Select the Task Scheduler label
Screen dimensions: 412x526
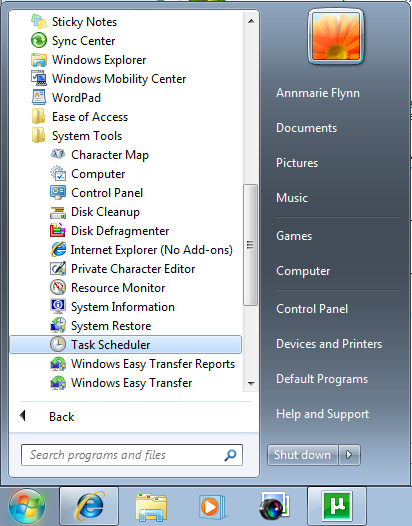click(x=110, y=345)
